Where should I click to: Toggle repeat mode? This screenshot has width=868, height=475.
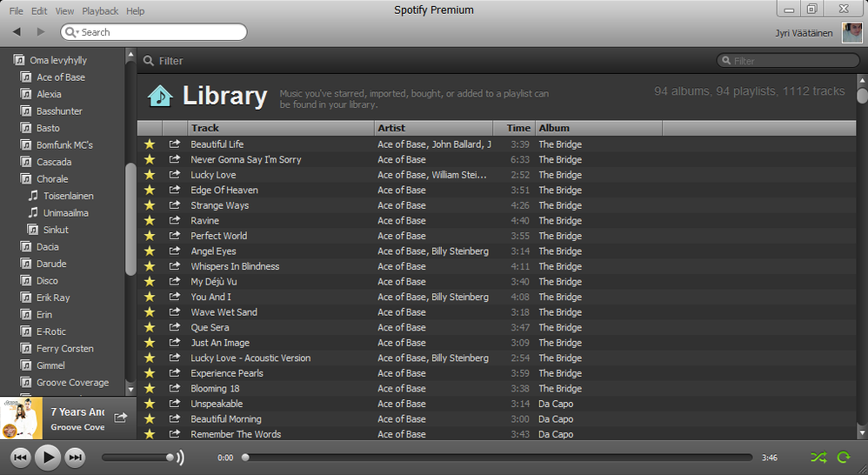pos(844,458)
